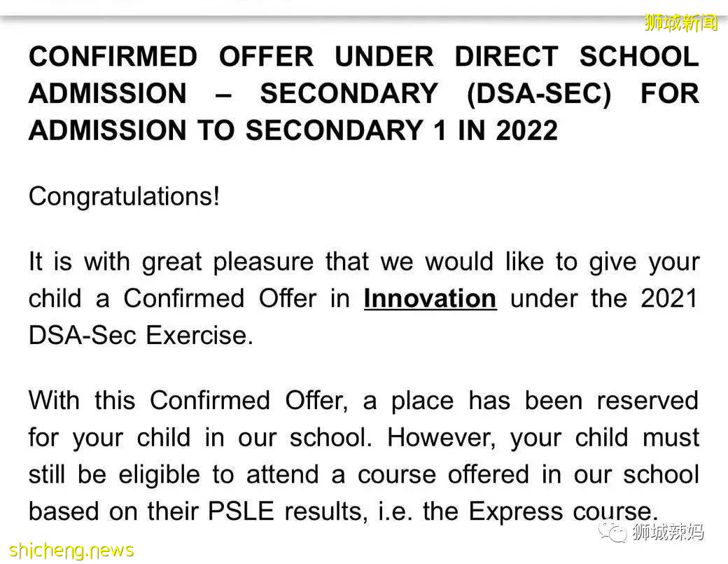Click the words DIRECT SCHOOL in heading

click(x=576, y=57)
